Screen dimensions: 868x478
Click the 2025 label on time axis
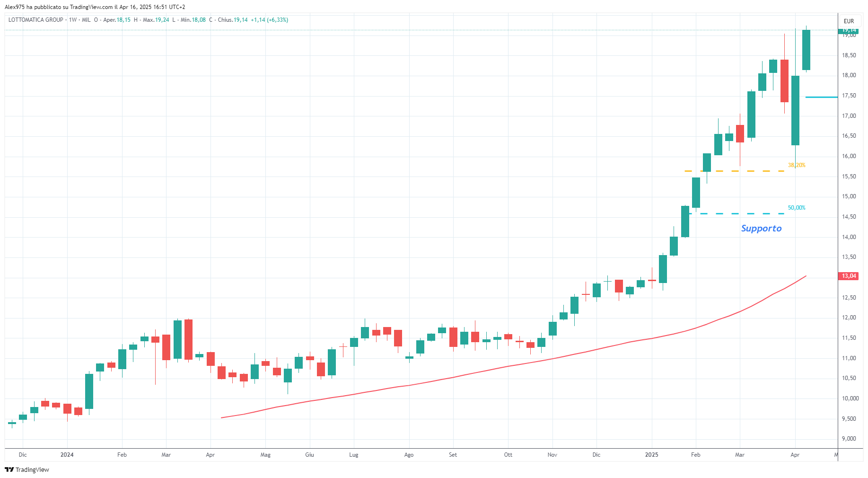(x=651, y=455)
